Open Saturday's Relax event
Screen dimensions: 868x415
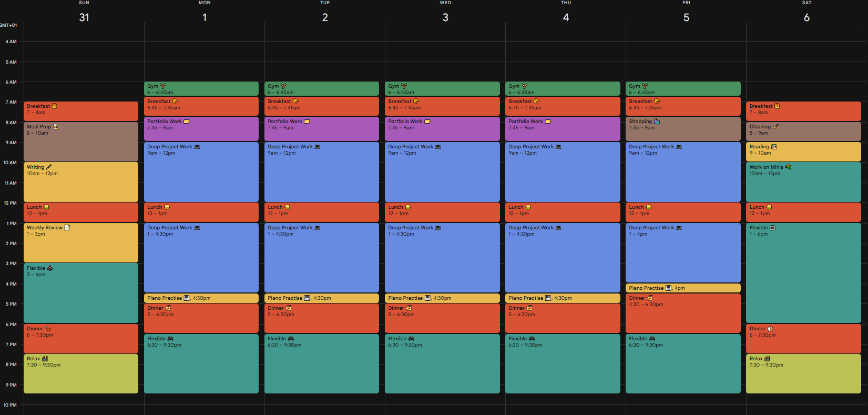pos(803,376)
